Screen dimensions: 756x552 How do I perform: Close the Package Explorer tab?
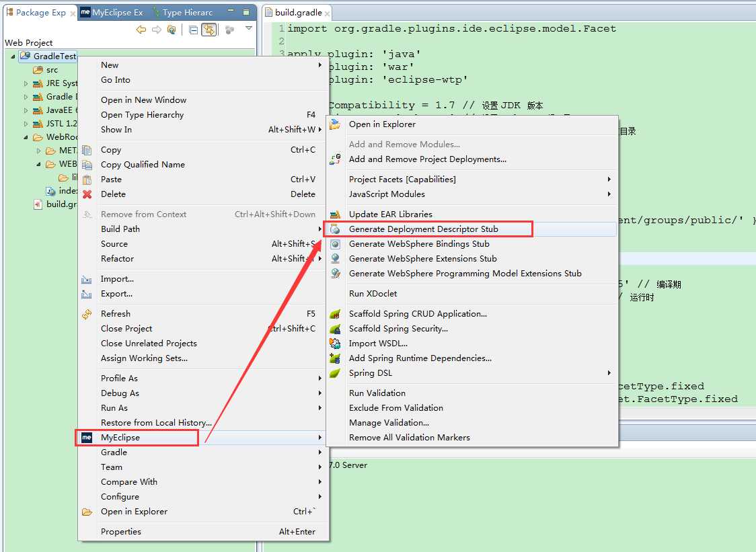pyautogui.click(x=73, y=13)
